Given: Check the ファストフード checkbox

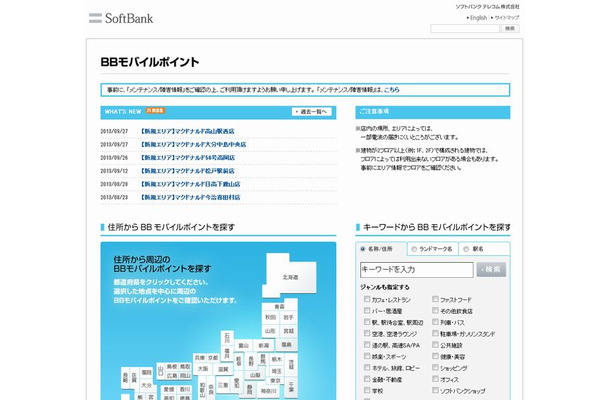Looking at the screenshot, I should click(x=435, y=299).
